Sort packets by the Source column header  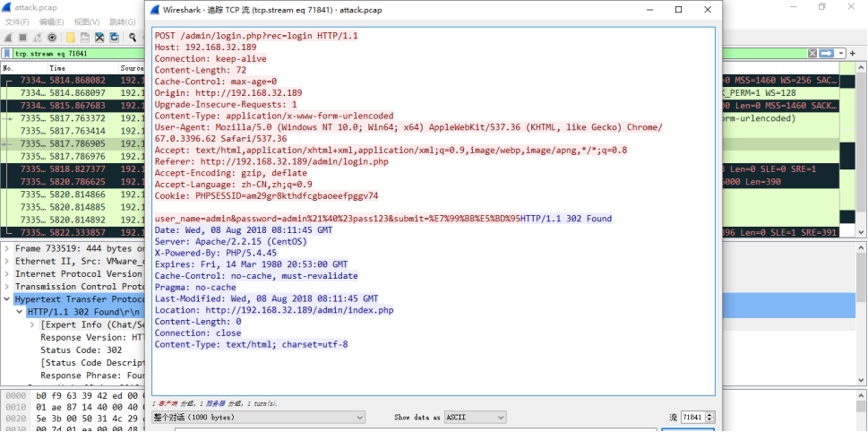pos(132,68)
